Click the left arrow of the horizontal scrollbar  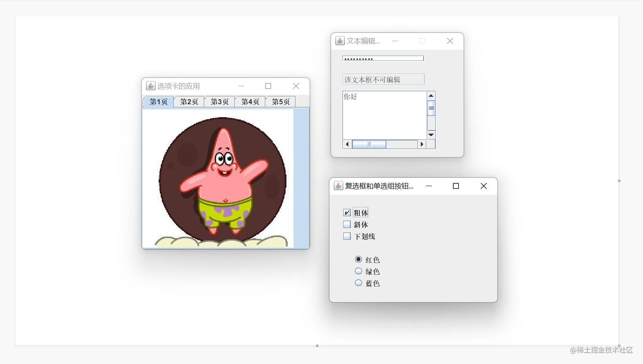pyautogui.click(x=347, y=144)
